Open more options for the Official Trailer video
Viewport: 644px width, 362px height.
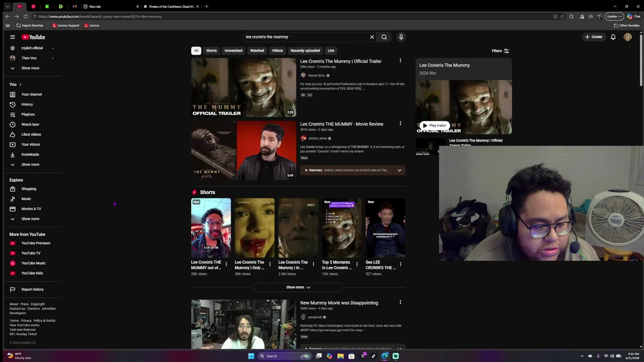pos(400,61)
